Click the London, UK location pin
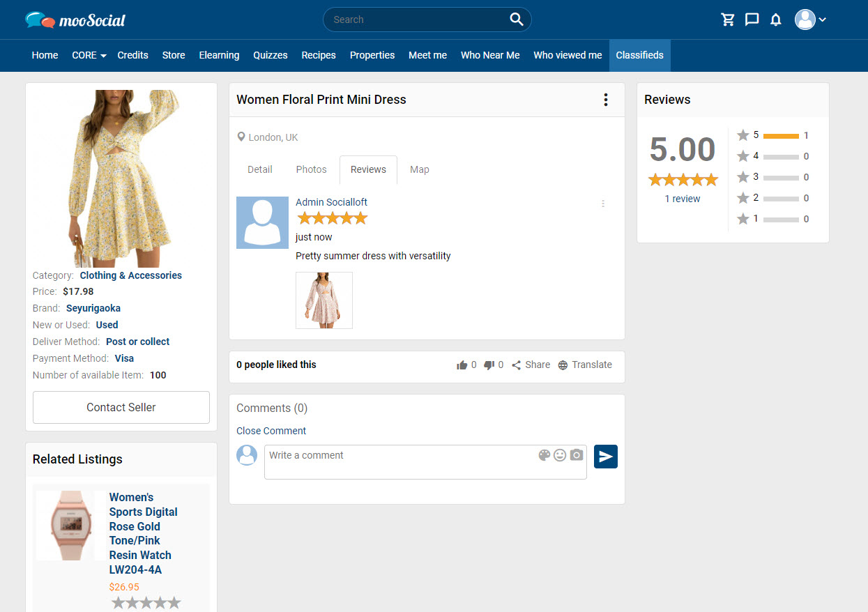 click(x=241, y=137)
